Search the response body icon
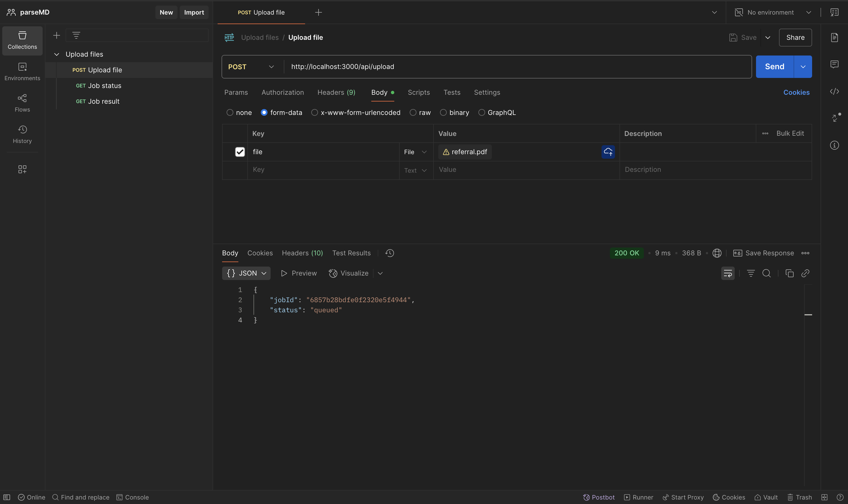 coord(766,273)
